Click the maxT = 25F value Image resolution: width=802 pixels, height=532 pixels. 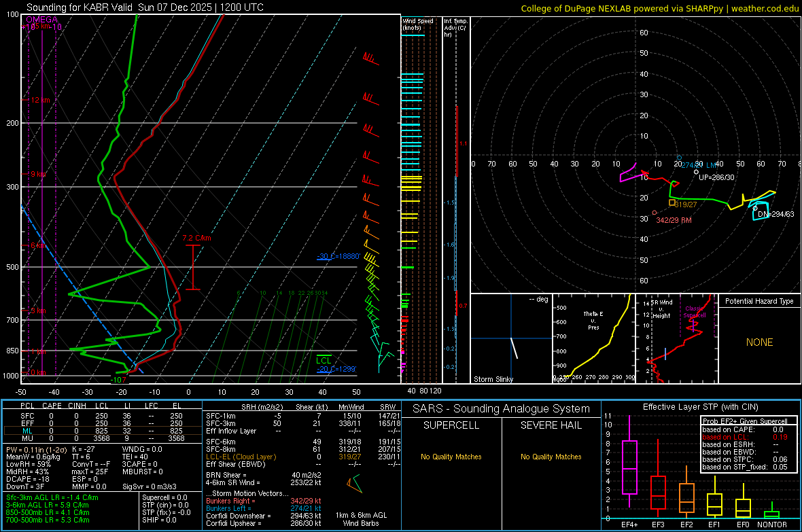click(x=90, y=472)
